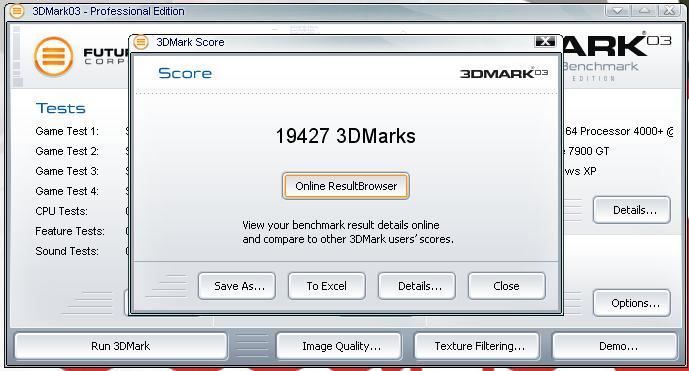Open Texture Filtering settings

[477, 346]
